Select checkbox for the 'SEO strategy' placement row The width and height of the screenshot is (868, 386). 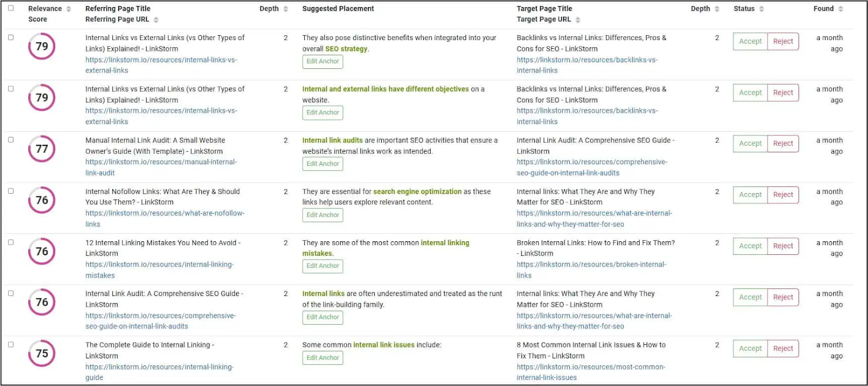(11, 37)
